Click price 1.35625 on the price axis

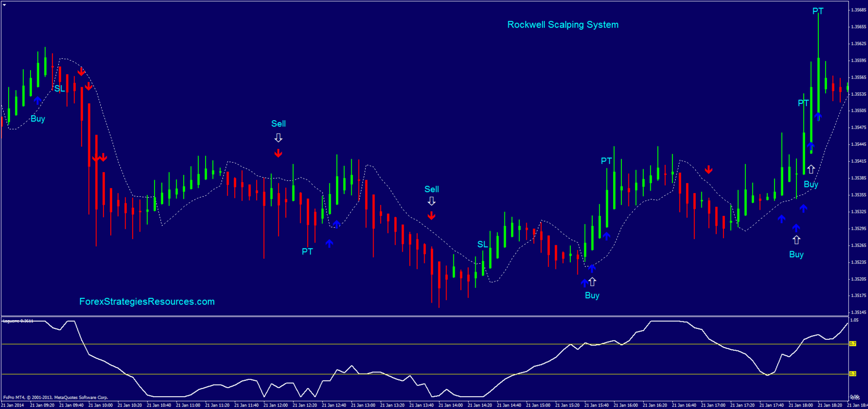coord(858,43)
